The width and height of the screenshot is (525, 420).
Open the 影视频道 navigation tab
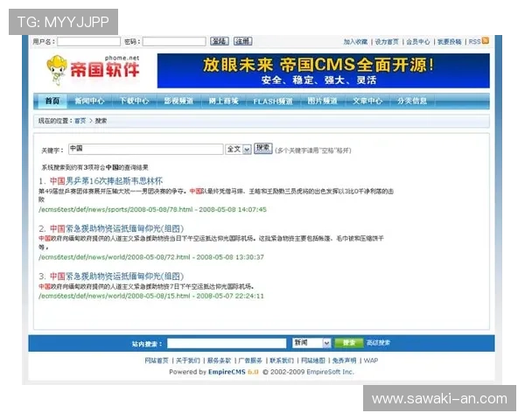point(178,101)
